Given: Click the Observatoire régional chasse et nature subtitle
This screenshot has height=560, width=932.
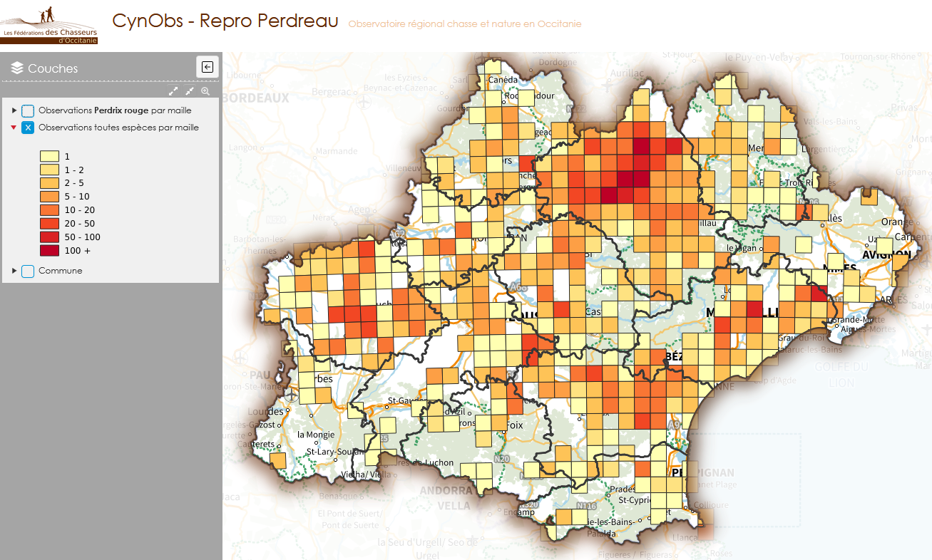Looking at the screenshot, I should 464,24.
